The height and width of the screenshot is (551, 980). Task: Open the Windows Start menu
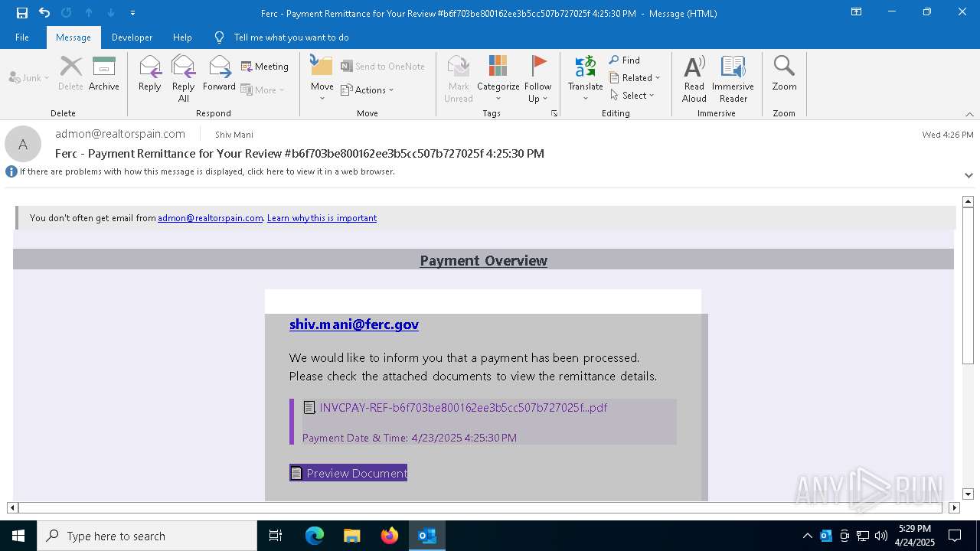point(18,536)
